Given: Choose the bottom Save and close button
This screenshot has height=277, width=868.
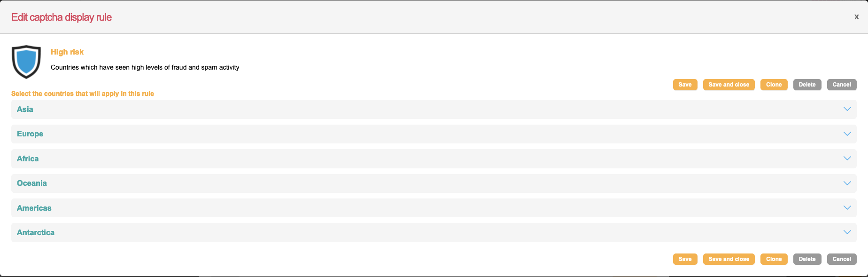Looking at the screenshot, I should [728, 259].
